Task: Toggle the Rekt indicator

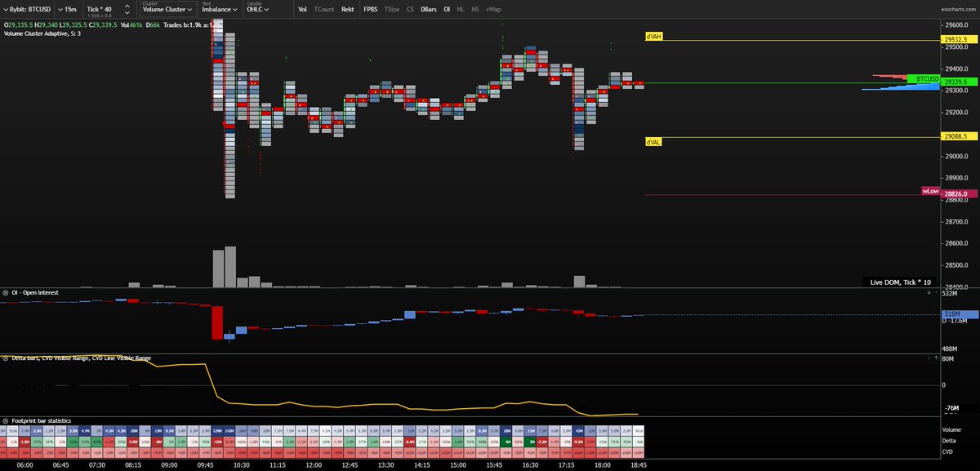Action: point(348,8)
